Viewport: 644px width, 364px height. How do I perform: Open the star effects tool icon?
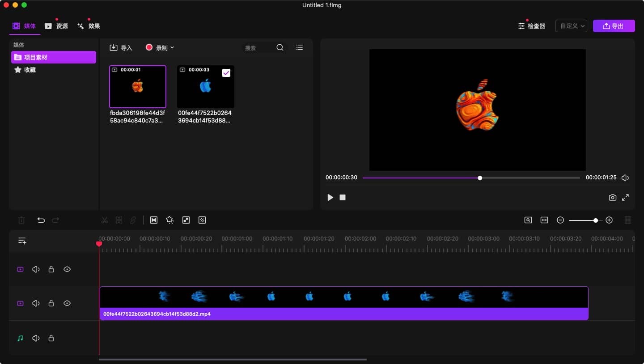[169, 220]
